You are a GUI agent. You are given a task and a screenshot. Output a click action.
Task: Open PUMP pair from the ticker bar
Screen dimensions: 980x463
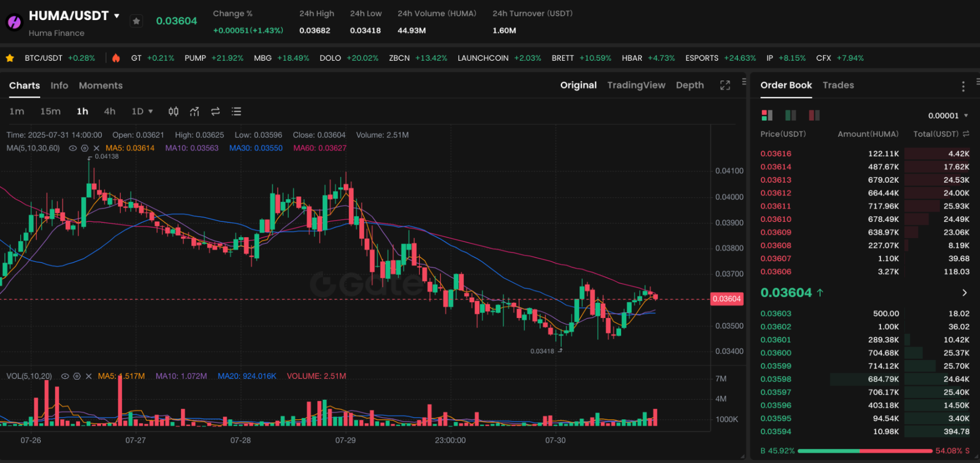214,58
